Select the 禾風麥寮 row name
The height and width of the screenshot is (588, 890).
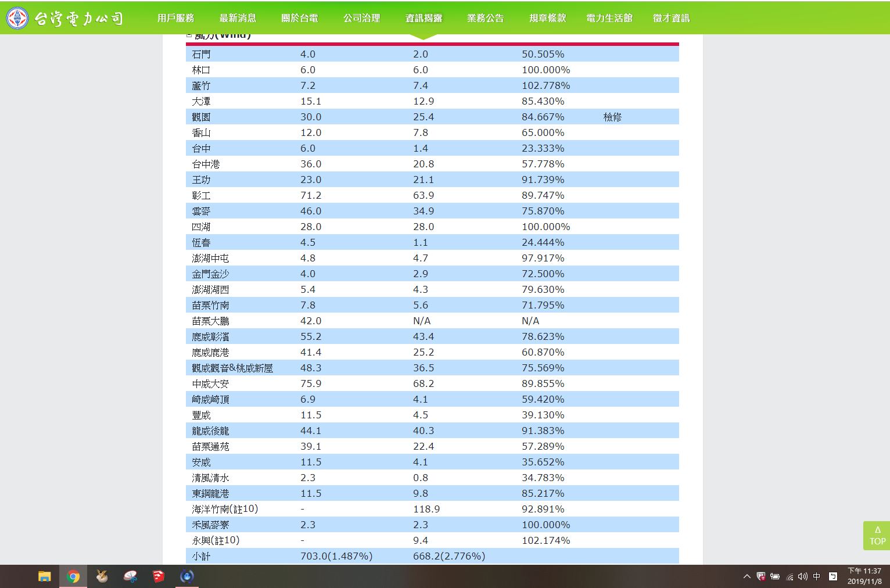(210, 525)
